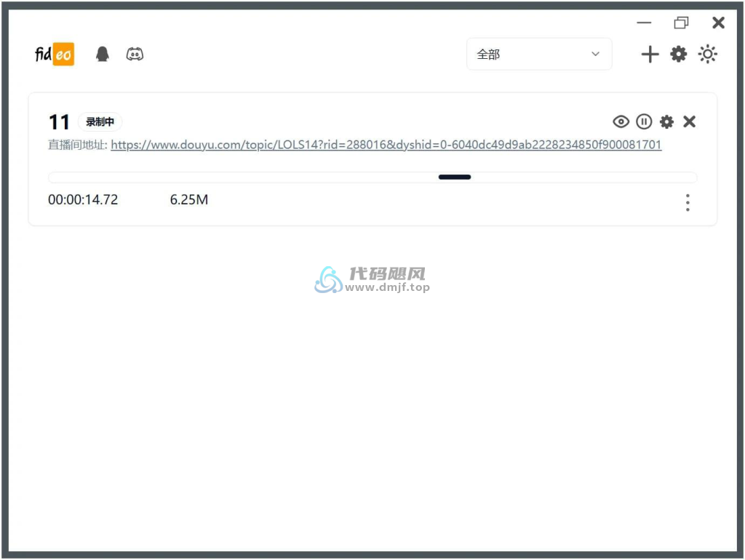Close the fideo window
Image resolution: width=745 pixels, height=560 pixels.
click(x=718, y=23)
